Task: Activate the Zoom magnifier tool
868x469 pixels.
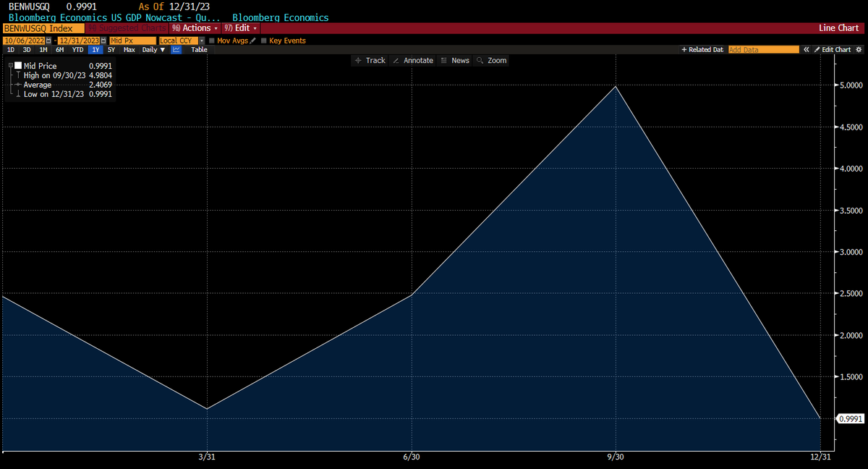Action: 492,61
